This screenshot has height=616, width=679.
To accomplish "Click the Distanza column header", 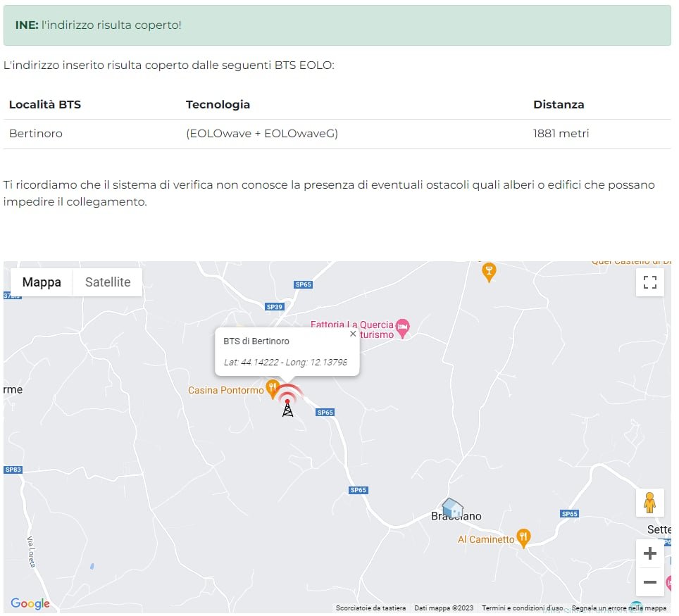I will tap(558, 104).
